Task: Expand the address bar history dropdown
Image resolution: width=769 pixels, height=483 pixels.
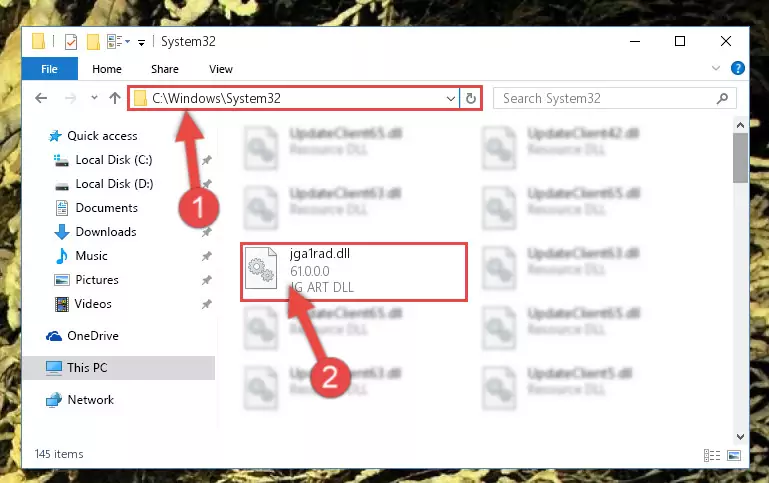Action: coord(451,99)
